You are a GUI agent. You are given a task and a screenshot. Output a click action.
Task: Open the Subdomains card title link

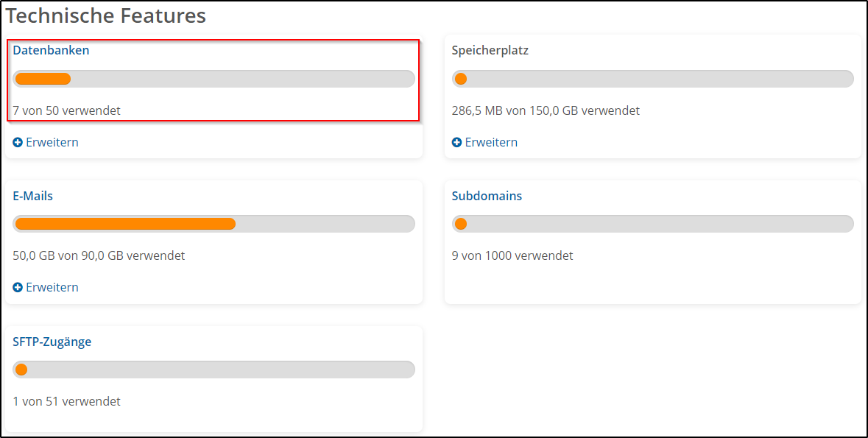tap(487, 196)
